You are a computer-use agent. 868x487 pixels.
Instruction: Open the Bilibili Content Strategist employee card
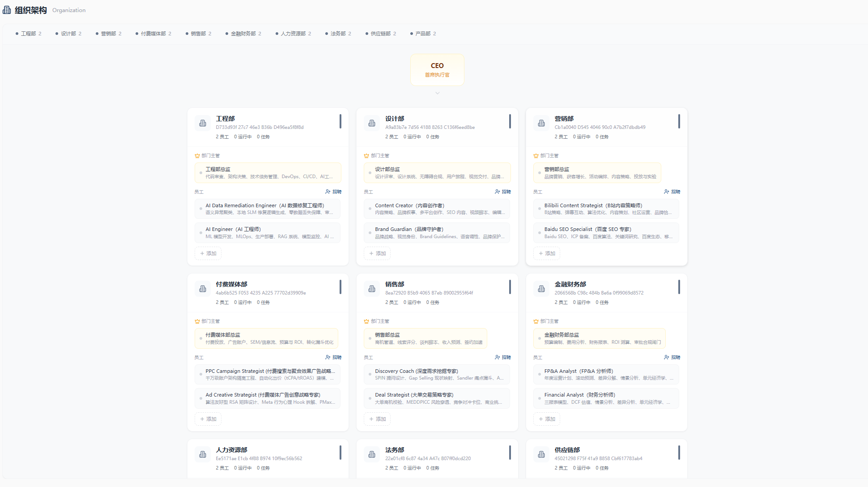click(x=606, y=209)
